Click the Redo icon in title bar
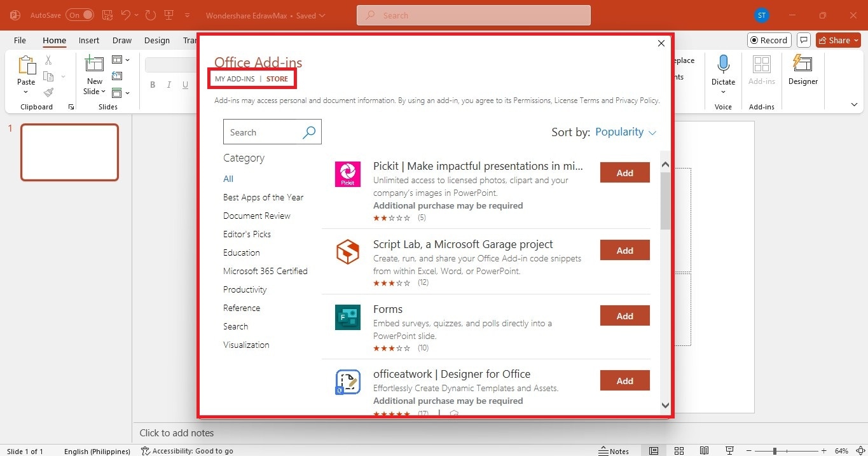This screenshot has width=868, height=456. (150, 15)
